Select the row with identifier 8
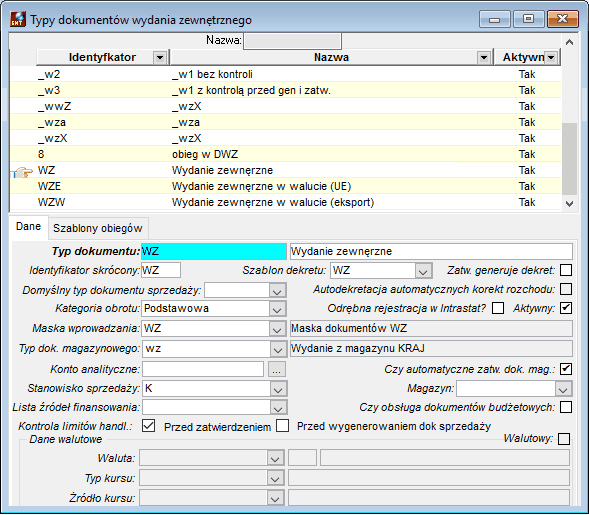The image size is (589, 515). coord(285,154)
